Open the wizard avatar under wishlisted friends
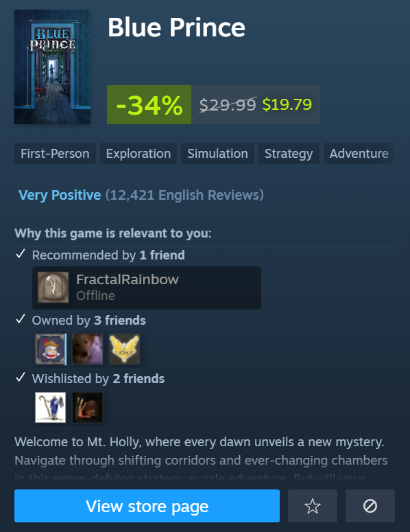This screenshot has height=532, width=410. [50, 408]
